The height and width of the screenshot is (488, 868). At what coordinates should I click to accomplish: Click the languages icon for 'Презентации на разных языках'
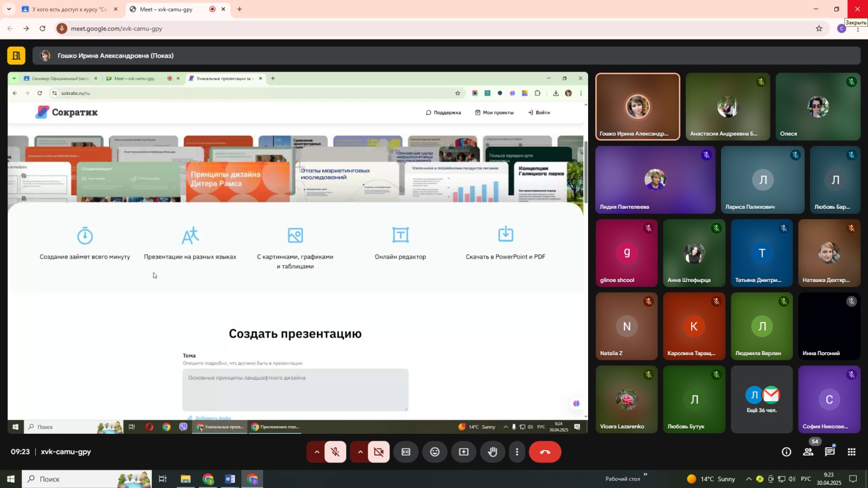(190, 235)
